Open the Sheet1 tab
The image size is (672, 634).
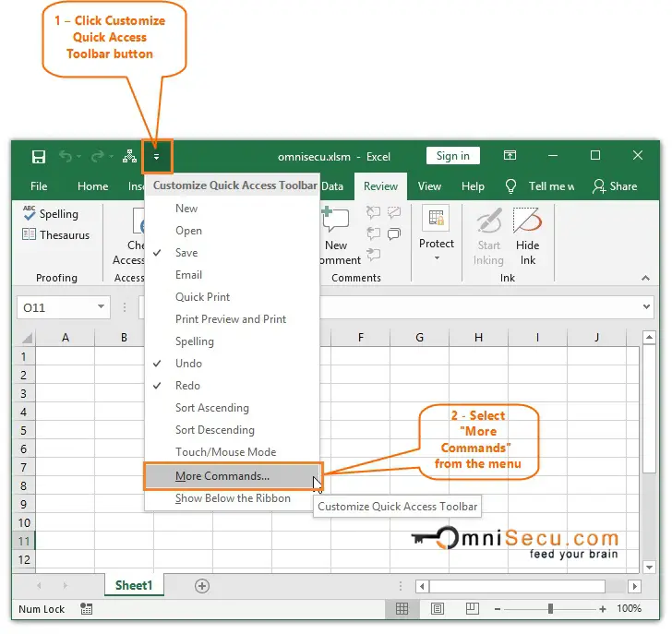pyautogui.click(x=134, y=585)
